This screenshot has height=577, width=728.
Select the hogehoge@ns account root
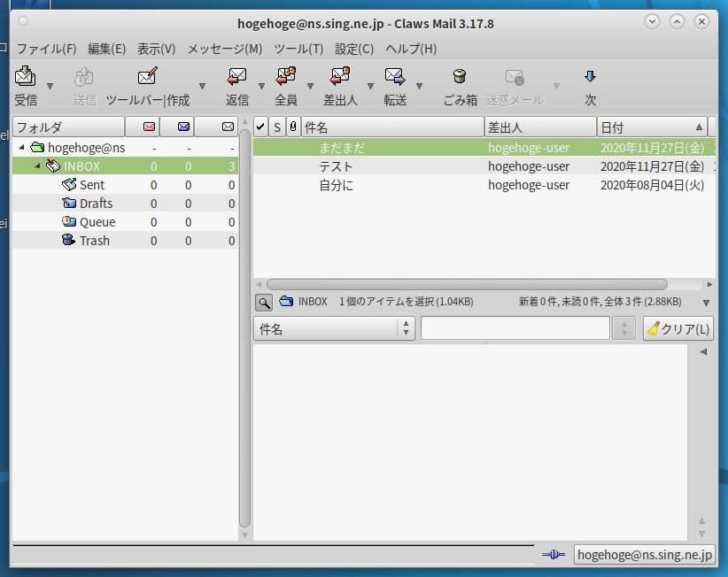coord(126,148)
